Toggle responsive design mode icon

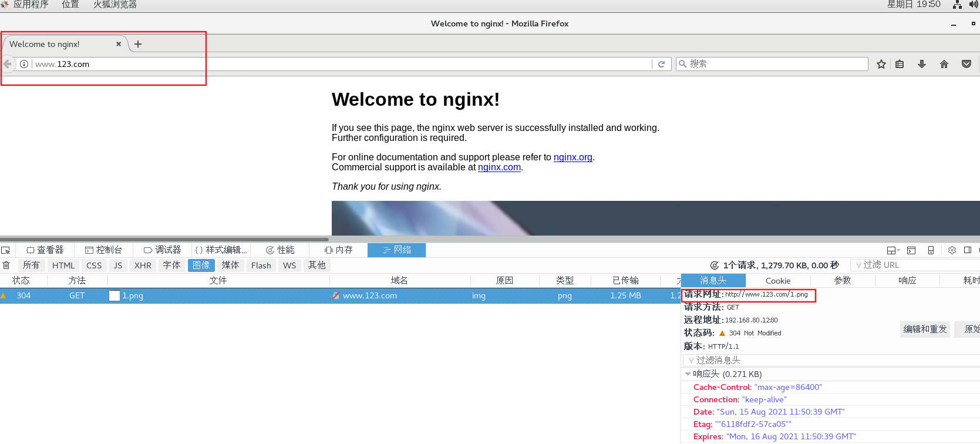[931, 250]
